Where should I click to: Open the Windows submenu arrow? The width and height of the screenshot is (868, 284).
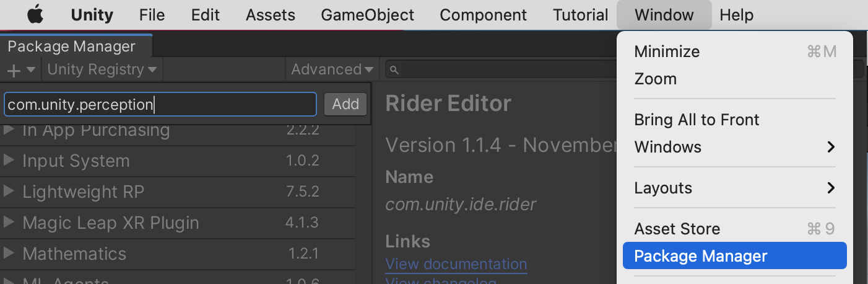(831, 147)
